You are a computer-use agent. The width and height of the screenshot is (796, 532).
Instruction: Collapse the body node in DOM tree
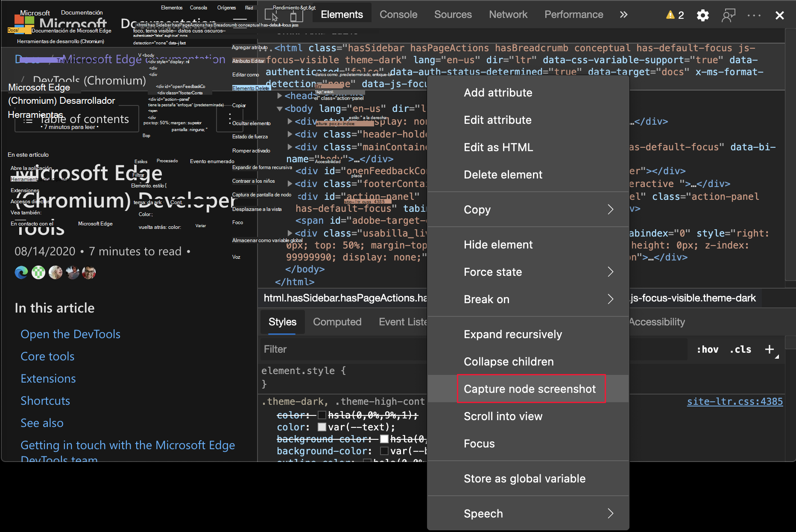(280, 109)
